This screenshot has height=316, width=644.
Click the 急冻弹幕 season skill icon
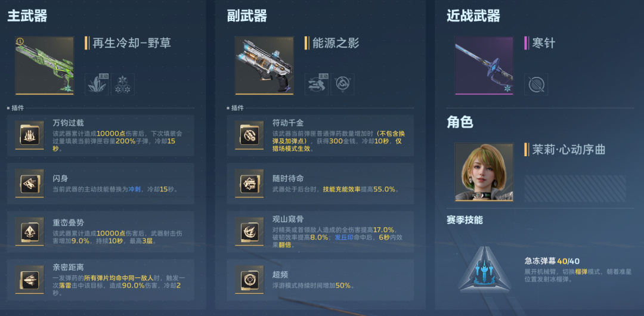click(x=485, y=269)
